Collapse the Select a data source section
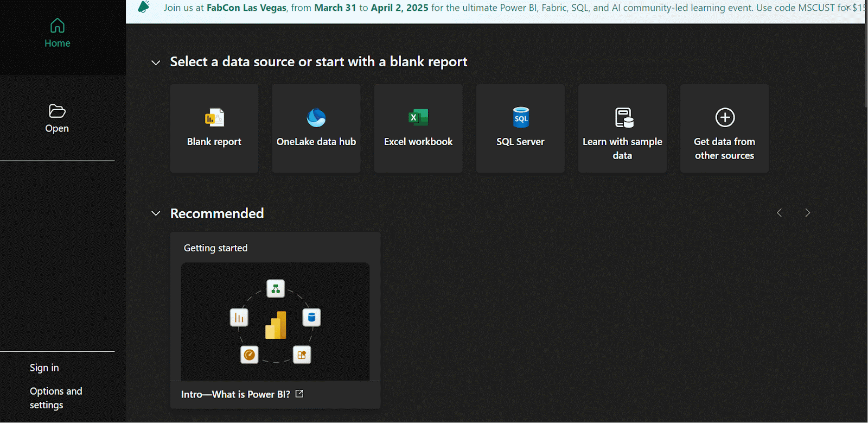The height and width of the screenshot is (423, 868). point(156,63)
